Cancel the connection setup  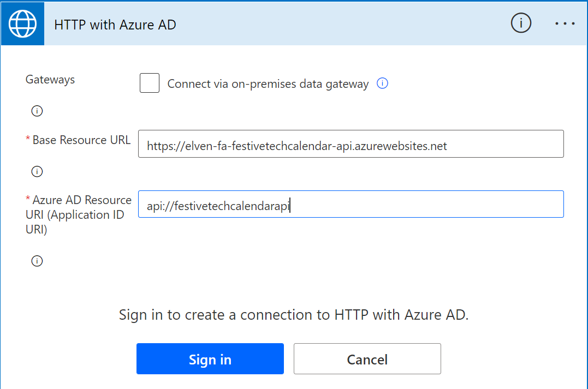[x=367, y=358]
